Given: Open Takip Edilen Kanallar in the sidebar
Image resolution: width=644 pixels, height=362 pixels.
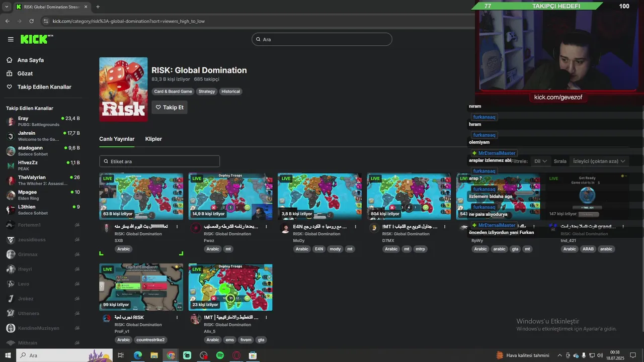Looking at the screenshot, I should point(44,87).
